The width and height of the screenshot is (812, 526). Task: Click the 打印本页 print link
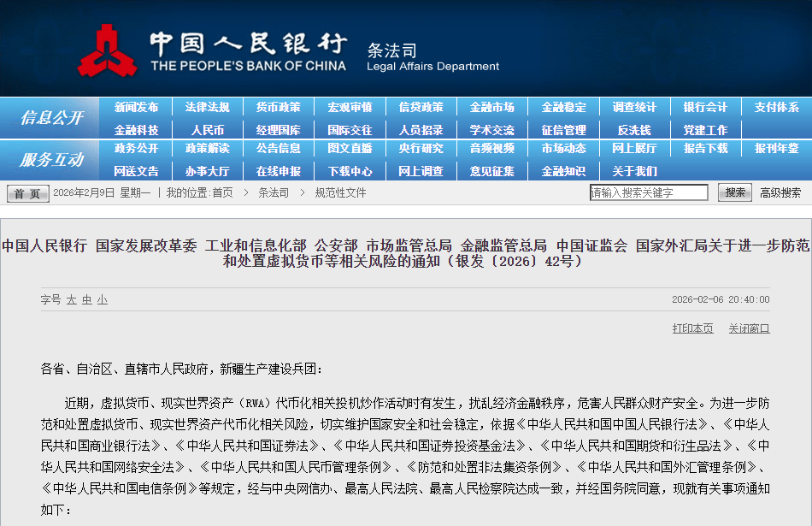[692, 328]
